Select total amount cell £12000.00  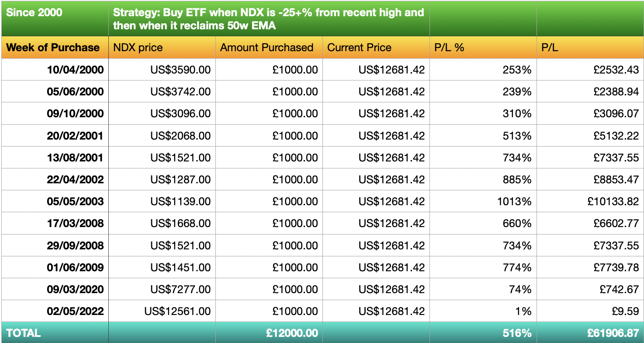click(x=269, y=332)
